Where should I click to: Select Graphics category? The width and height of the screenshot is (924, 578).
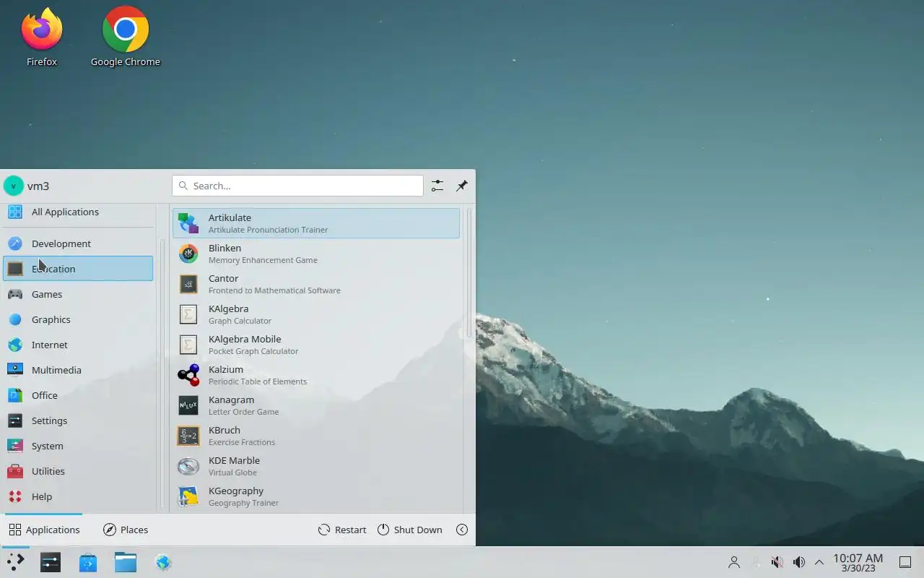(78, 319)
